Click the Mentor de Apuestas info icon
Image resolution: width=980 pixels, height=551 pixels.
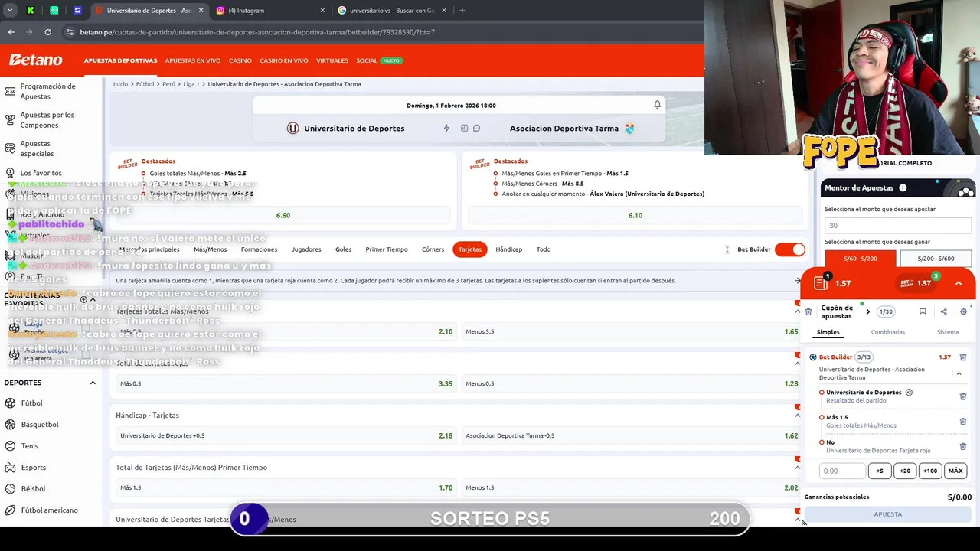pos(903,187)
